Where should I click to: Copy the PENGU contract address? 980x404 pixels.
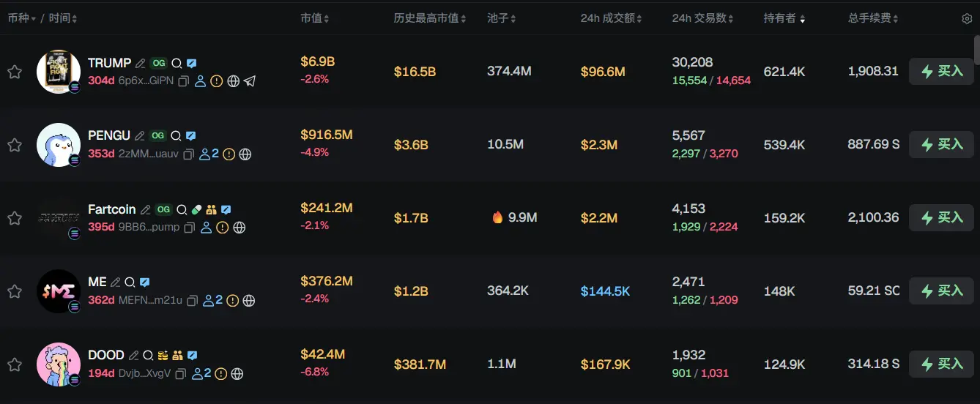tap(189, 154)
